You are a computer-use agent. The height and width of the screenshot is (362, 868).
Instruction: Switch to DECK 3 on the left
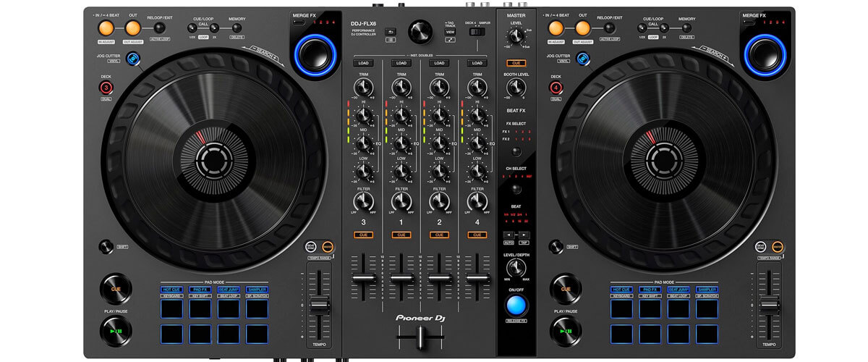click(106, 88)
